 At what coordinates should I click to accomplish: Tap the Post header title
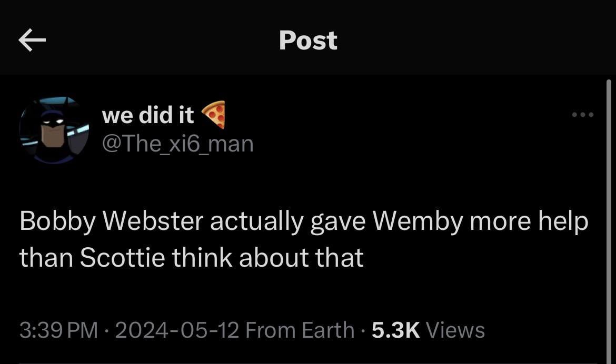[308, 41]
